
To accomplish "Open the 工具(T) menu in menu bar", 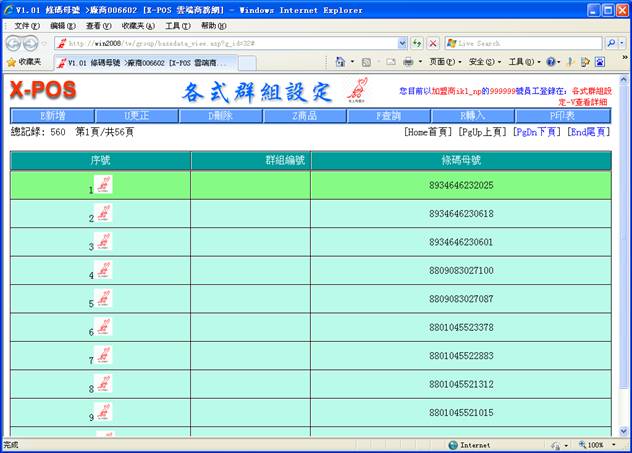I will click(x=177, y=25).
